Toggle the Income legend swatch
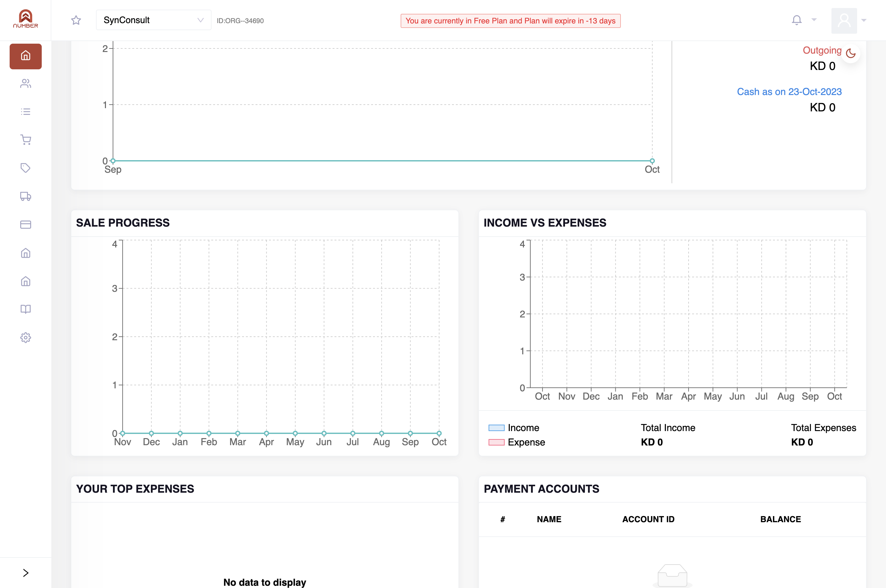This screenshot has width=886, height=588. pyautogui.click(x=496, y=428)
